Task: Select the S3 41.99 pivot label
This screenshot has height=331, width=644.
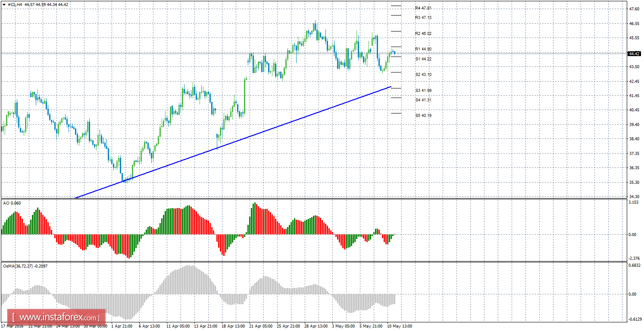Action: [x=423, y=91]
